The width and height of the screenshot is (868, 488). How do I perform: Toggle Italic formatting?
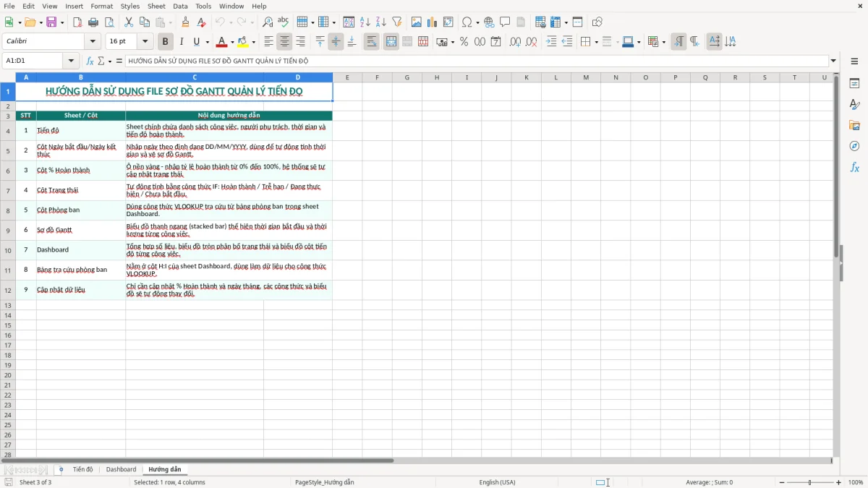[x=181, y=42]
